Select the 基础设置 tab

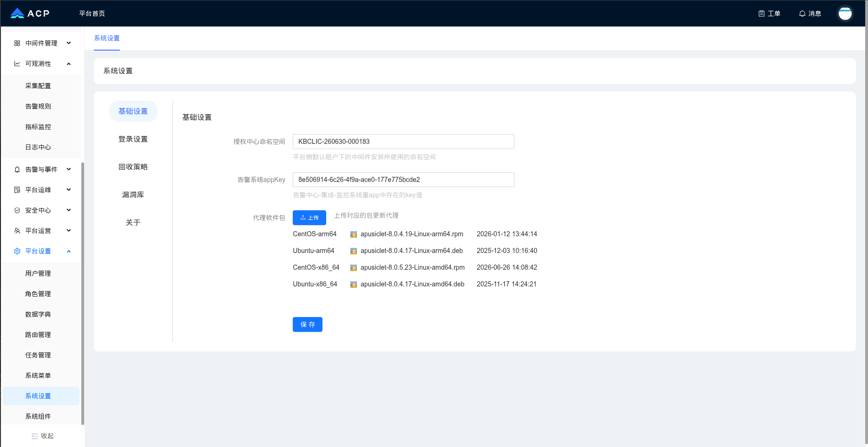pos(133,111)
